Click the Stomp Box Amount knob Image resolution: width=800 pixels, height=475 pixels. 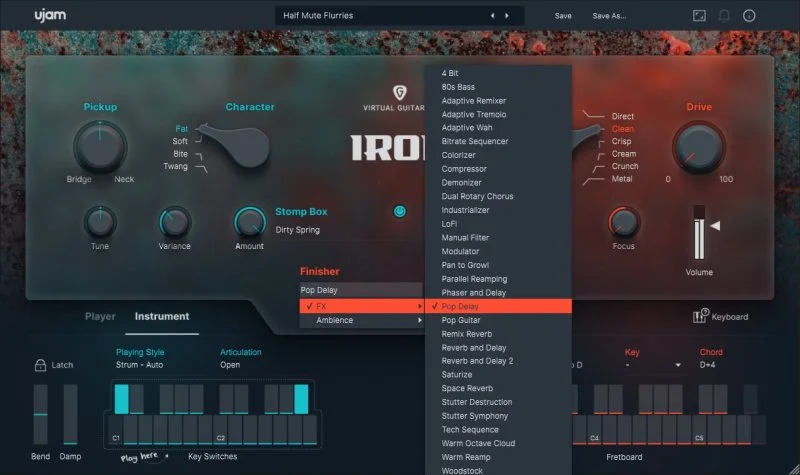point(249,222)
